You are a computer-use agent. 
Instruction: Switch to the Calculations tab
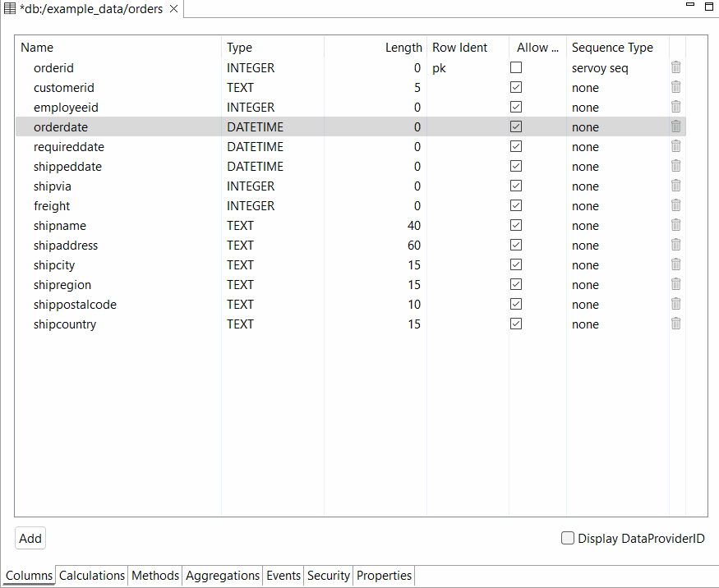coord(92,576)
